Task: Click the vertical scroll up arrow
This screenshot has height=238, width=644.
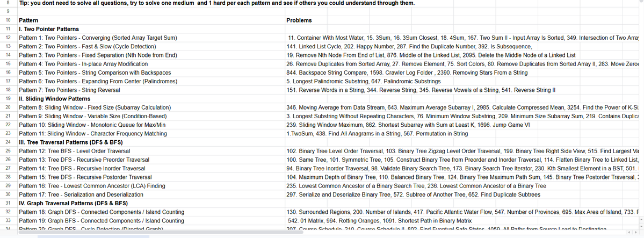Action: pos(641,219)
